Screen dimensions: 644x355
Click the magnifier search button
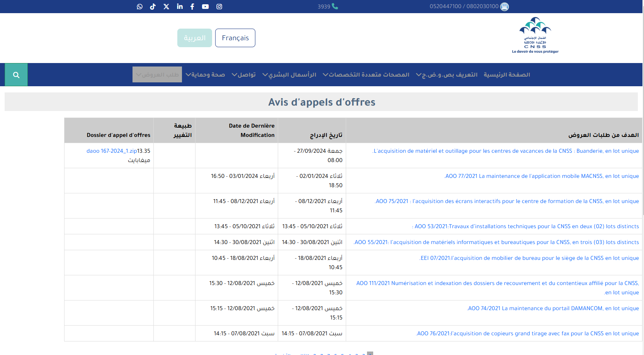pyautogui.click(x=16, y=75)
